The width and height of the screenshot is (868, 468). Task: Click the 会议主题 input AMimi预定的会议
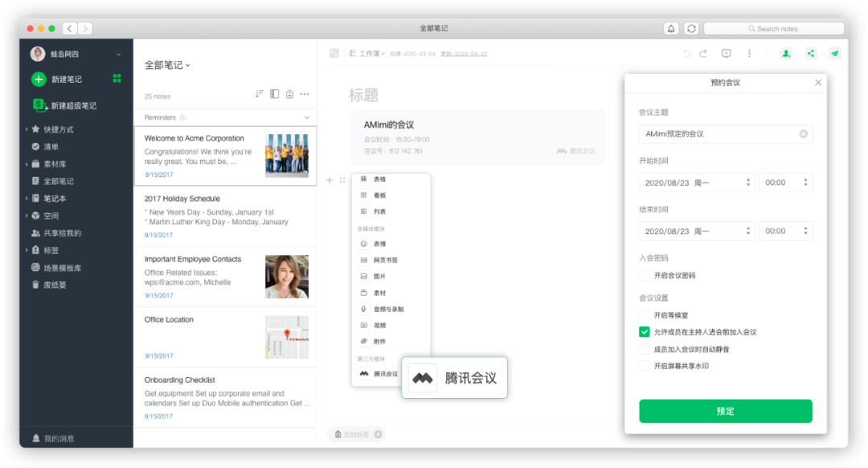[725, 134]
